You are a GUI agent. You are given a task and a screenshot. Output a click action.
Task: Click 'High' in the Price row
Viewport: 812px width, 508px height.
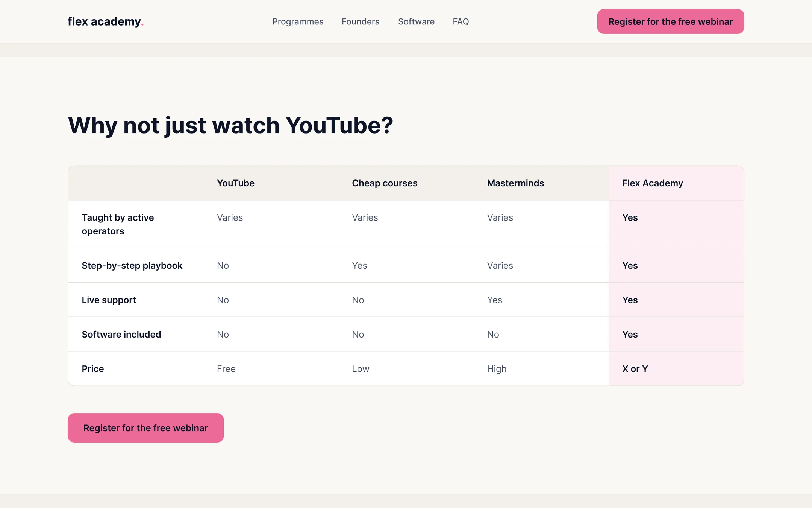point(497,369)
